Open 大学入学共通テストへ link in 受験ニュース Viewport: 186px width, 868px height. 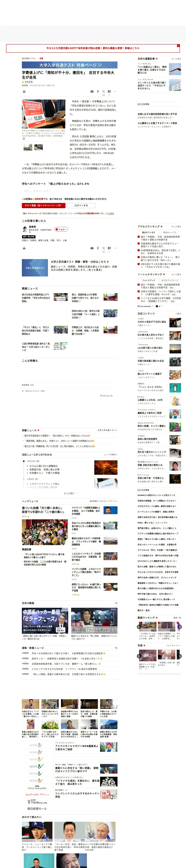[x=107, y=430]
